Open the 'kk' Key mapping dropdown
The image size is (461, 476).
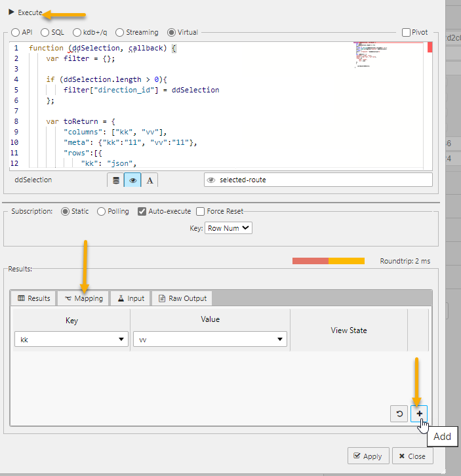71,339
